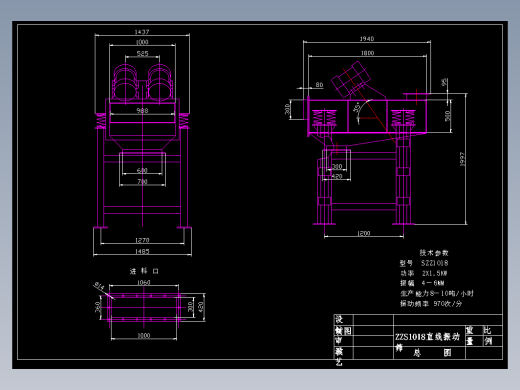Click the 35° angle annotation
The image size is (520, 390).
tap(357, 107)
